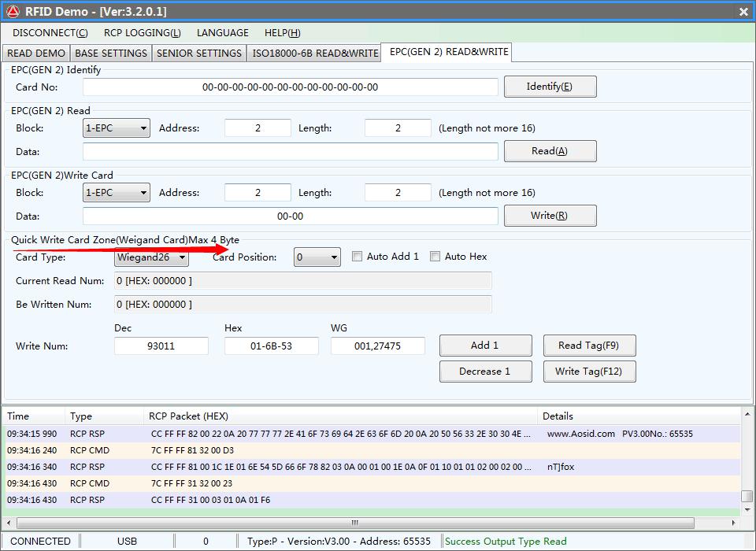Screen dimensions: 756x551
Task: Click the Read Tag(F9) button
Action: [589, 346]
